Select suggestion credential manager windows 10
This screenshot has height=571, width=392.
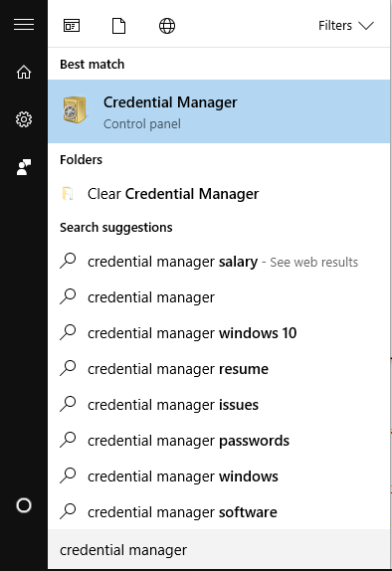tap(219, 333)
